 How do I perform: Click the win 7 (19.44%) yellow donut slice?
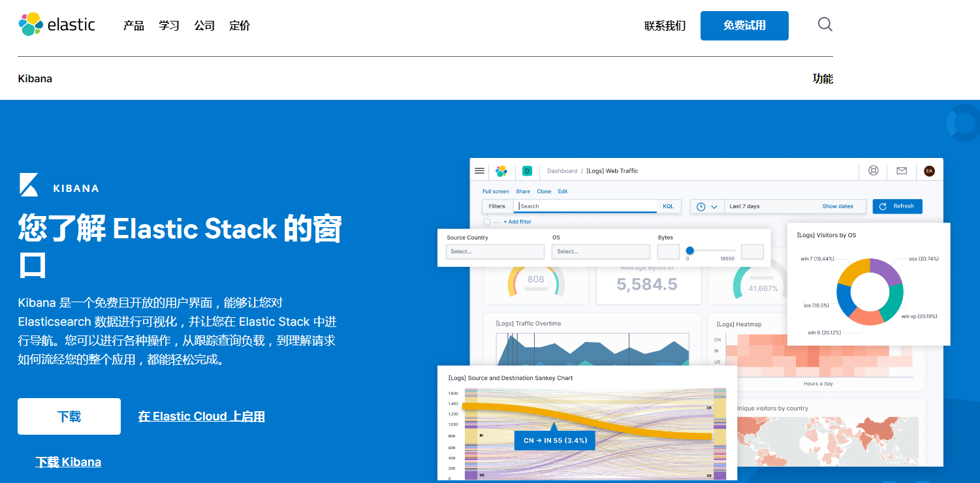point(854,270)
